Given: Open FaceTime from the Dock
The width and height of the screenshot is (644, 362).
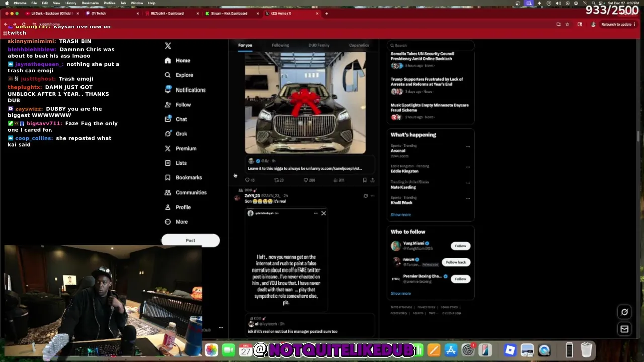Looking at the screenshot, I should pos(229,350).
